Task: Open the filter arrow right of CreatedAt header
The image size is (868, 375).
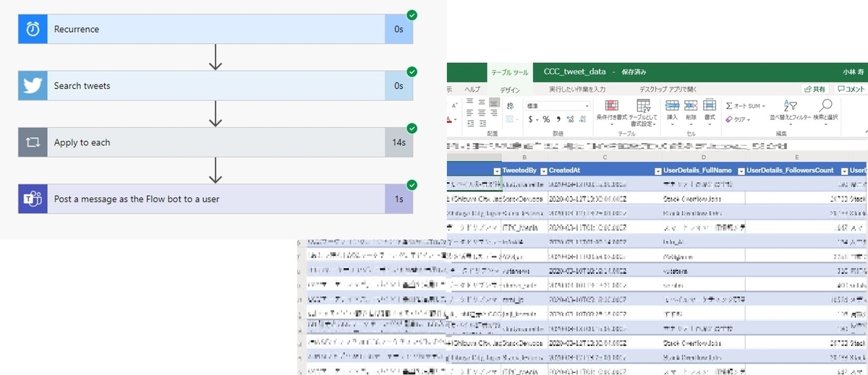Action: point(658,171)
